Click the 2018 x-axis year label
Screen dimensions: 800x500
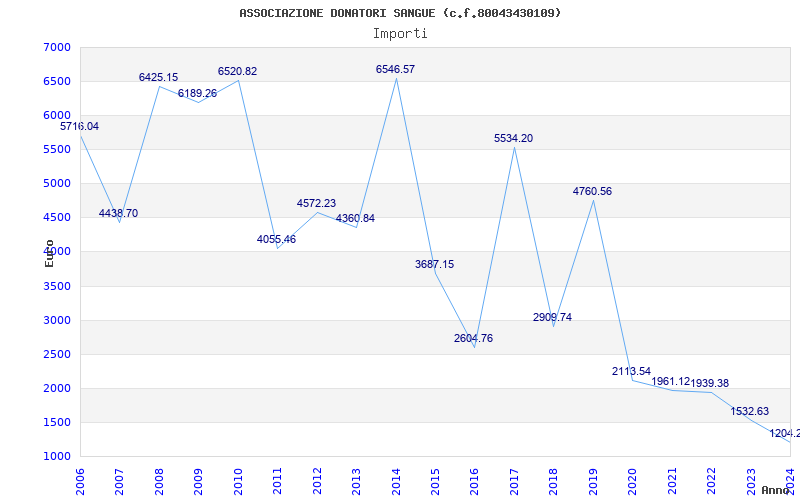tap(554, 482)
